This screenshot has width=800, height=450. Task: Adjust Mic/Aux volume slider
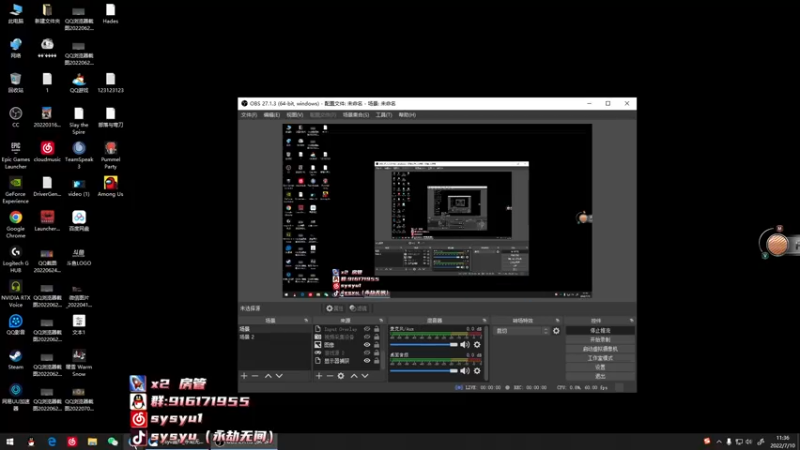point(423,345)
